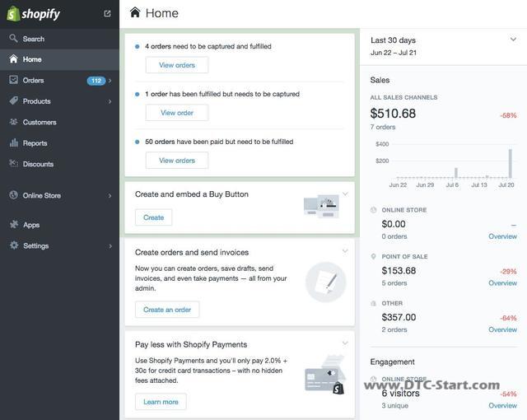Open the Reports menu item
Image resolution: width=527 pixels, height=420 pixels.
[59, 143]
